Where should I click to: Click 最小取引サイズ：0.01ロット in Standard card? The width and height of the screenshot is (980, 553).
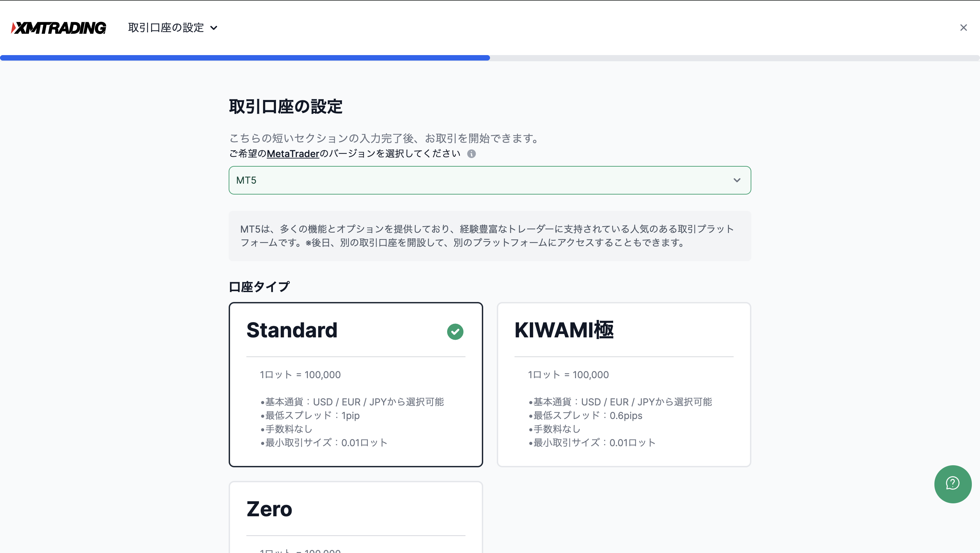pos(324,443)
